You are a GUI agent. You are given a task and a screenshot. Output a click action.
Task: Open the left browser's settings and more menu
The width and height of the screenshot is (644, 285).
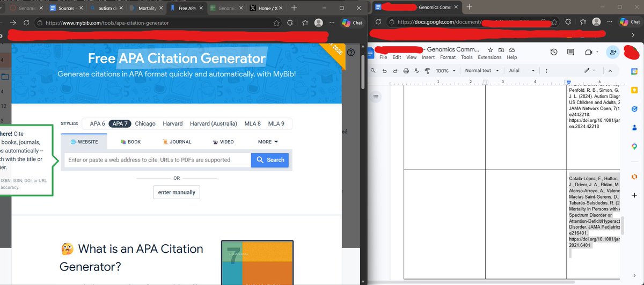332,23
